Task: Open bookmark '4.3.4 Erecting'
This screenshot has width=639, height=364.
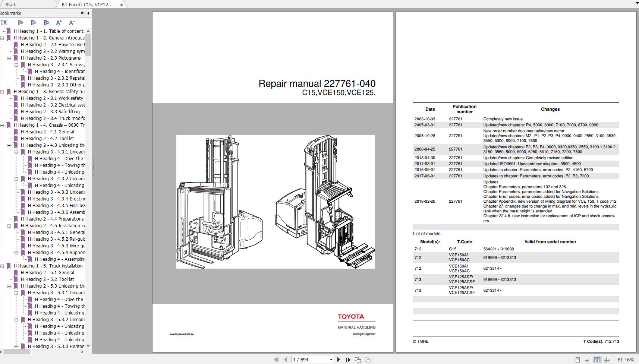Action: point(56,199)
